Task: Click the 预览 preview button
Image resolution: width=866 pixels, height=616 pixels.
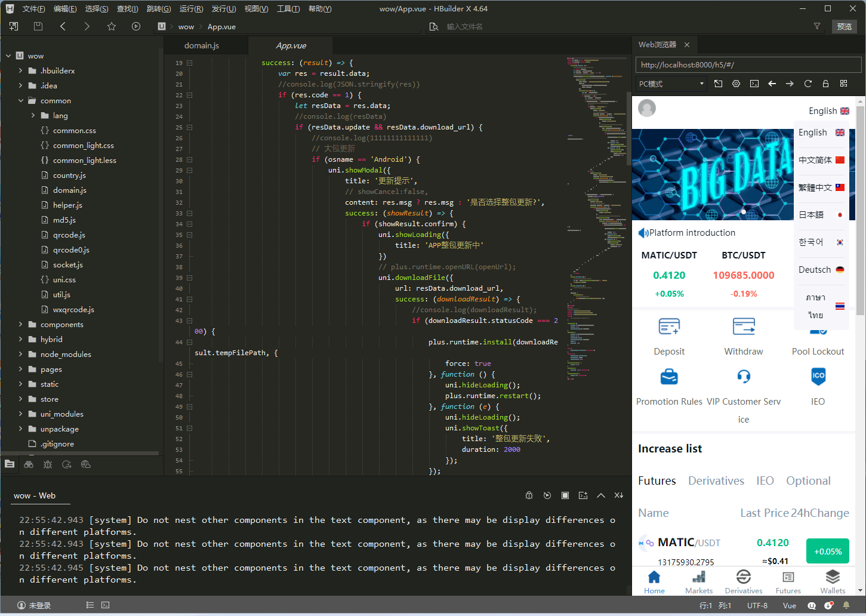Action: pos(844,26)
